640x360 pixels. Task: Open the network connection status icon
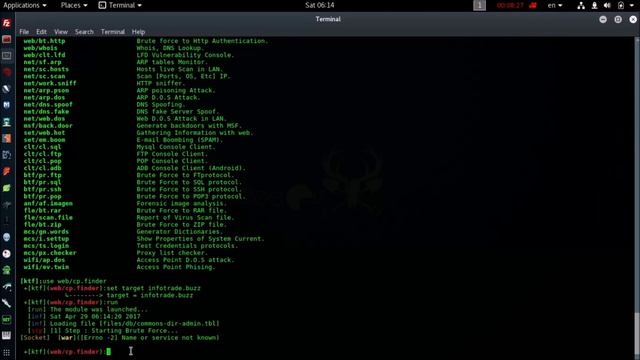pyautogui.click(x=581, y=5)
